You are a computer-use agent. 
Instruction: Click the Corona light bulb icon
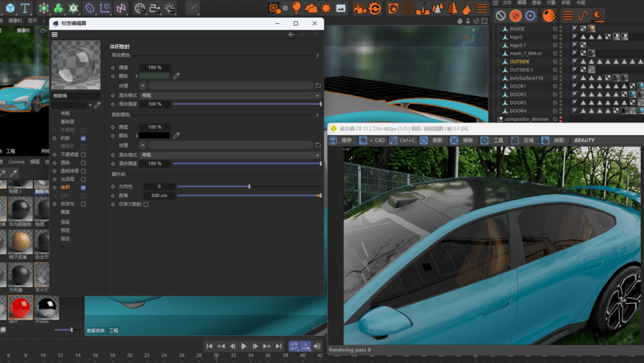click(x=296, y=8)
